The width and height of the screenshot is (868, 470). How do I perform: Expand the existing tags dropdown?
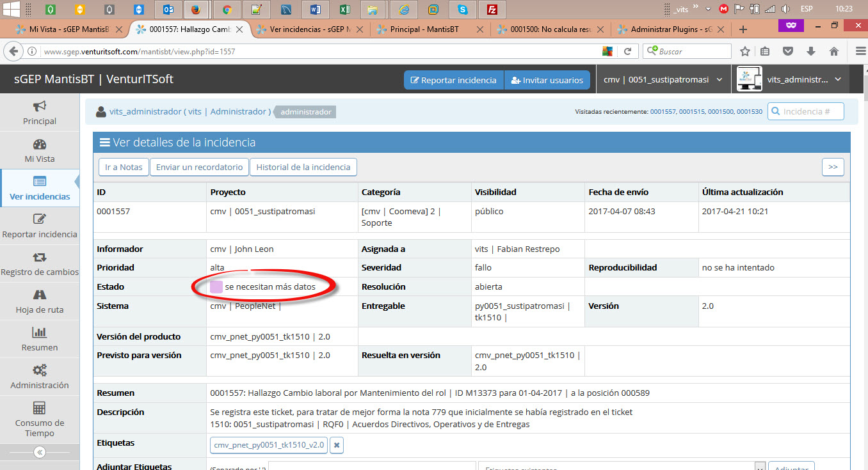760,467
